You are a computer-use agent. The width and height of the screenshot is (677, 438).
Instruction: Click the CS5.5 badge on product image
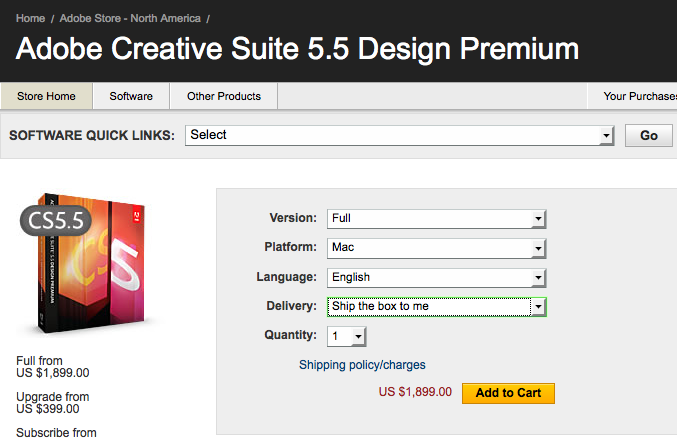(x=55, y=220)
